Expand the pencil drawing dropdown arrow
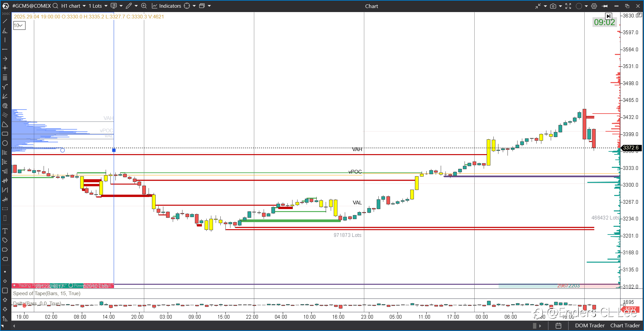The width and height of the screenshot is (644, 331). (136, 6)
